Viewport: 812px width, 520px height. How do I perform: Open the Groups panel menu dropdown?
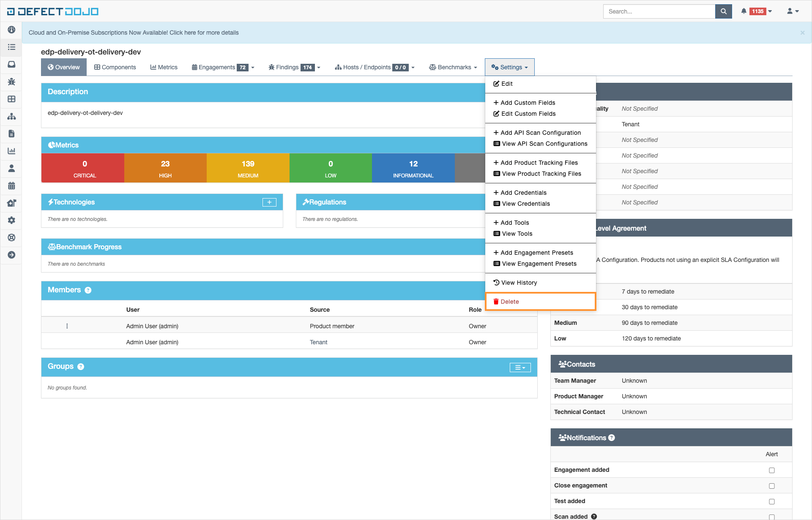[x=519, y=368]
